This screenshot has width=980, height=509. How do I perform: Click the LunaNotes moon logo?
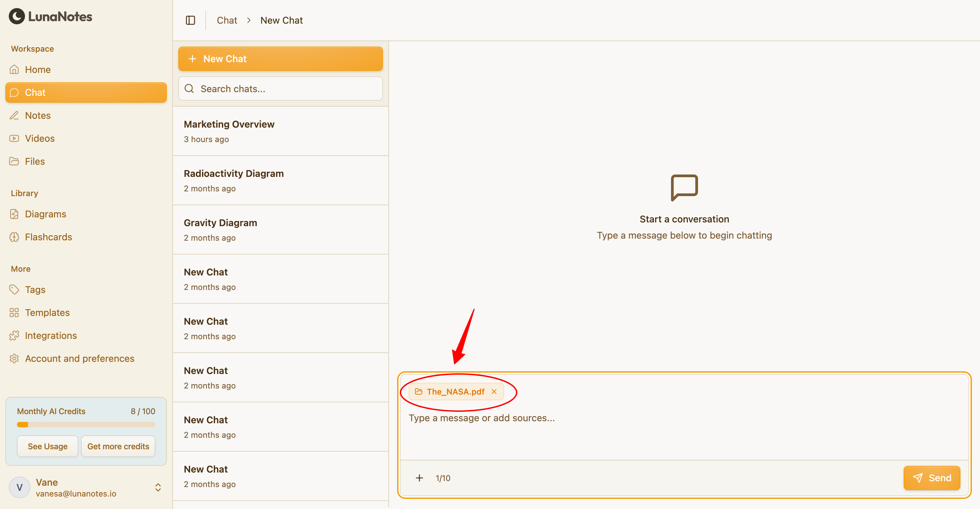pos(17,16)
